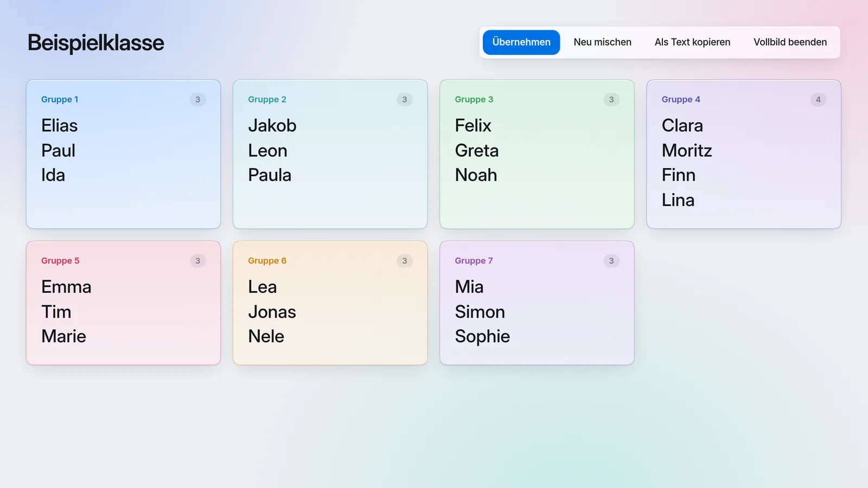Click the name Felix in Gruppe 3
The width and height of the screenshot is (868, 488).
pyautogui.click(x=473, y=126)
